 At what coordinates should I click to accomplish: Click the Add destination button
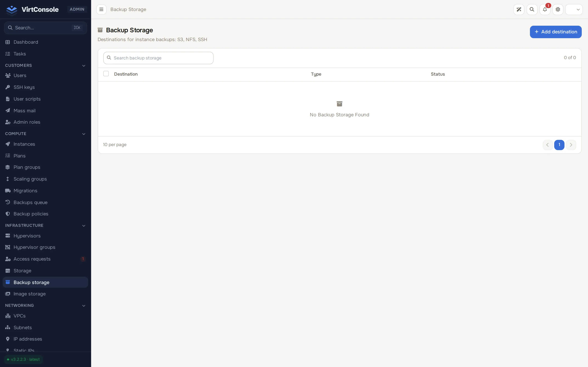(555, 32)
